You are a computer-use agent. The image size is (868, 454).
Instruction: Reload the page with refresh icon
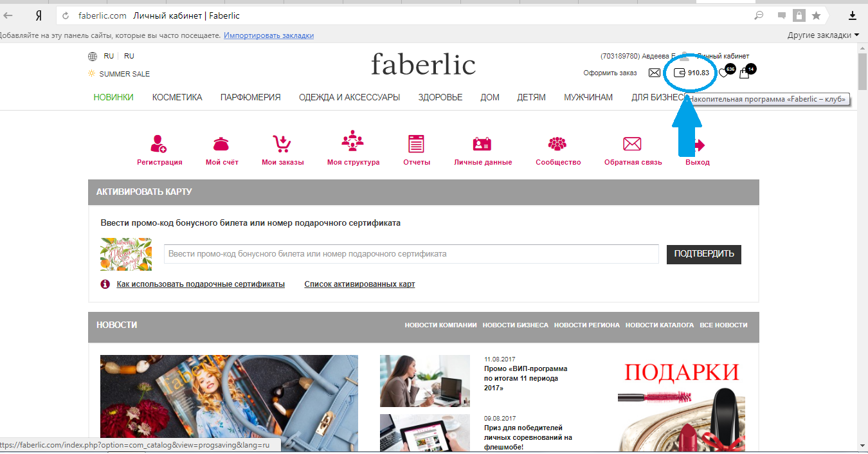click(65, 15)
